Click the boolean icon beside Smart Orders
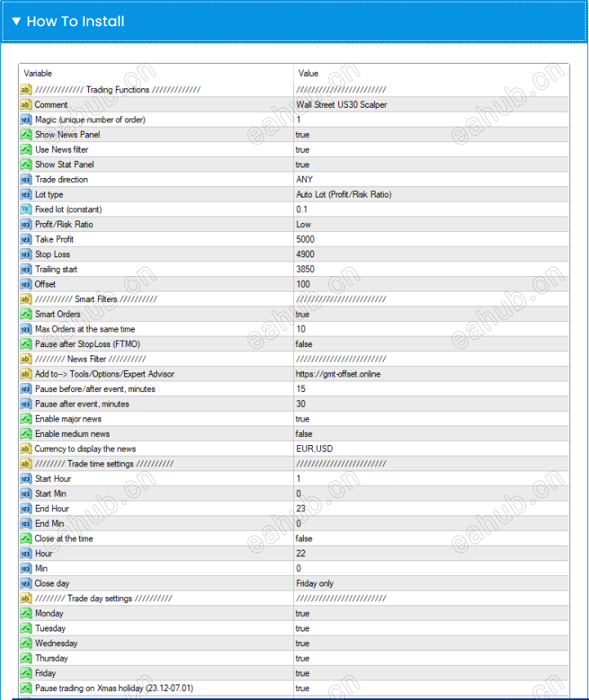The image size is (589, 700). [26, 314]
